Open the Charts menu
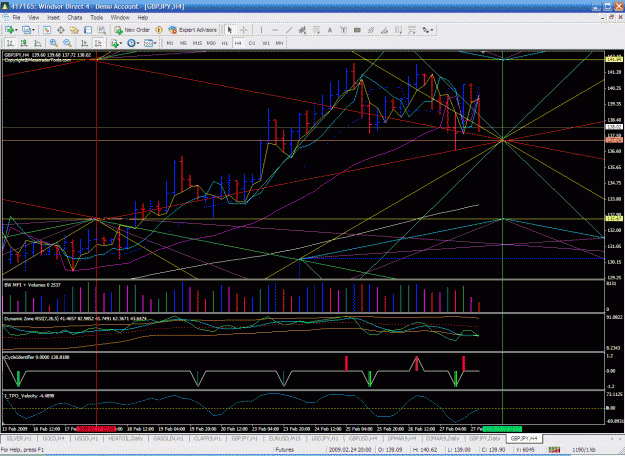Image resolution: width=625 pixels, height=456 pixels. pyautogui.click(x=75, y=18)
